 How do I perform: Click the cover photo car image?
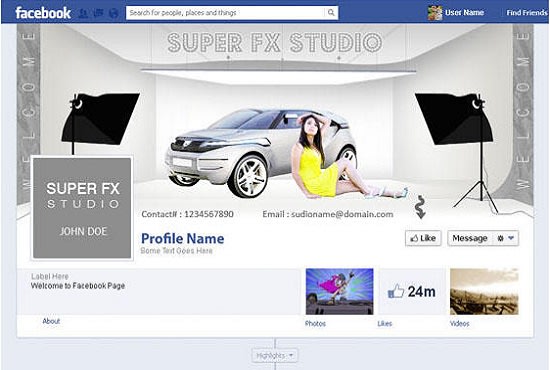click(260, 153)
